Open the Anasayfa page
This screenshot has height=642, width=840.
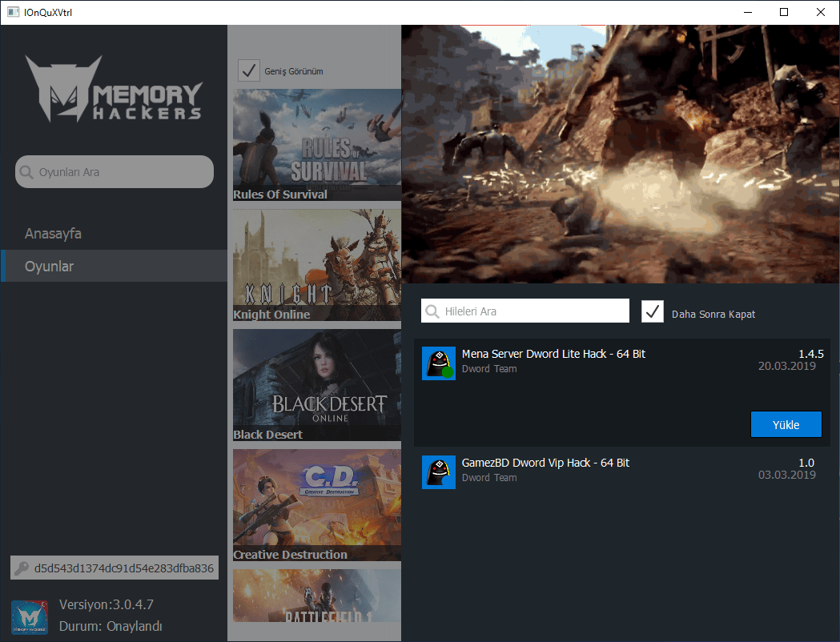pyautogui.click(x=53, y=234)
